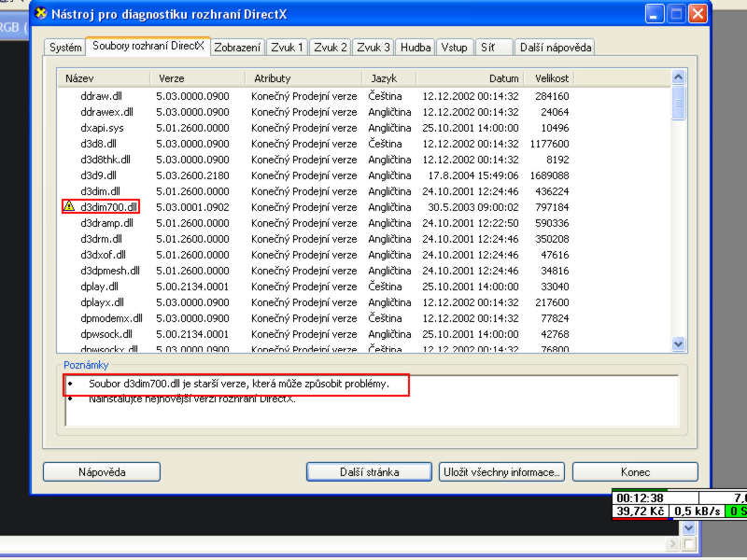The width and height of the screenshot is (747, 560).
Task: Click date 17.8.2004 15:49:06
Action: click(x=473, y=175)
